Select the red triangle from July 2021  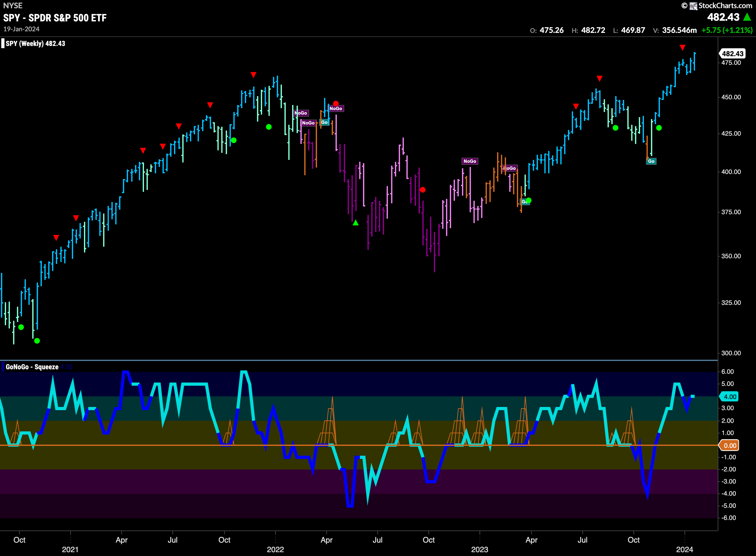point(179,126)
